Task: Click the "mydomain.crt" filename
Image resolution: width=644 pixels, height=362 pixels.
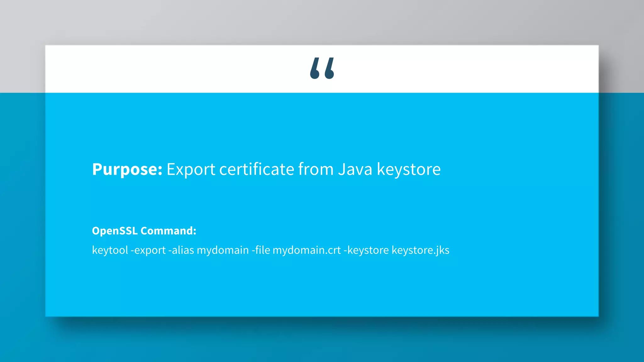Action: coord(307,250)
